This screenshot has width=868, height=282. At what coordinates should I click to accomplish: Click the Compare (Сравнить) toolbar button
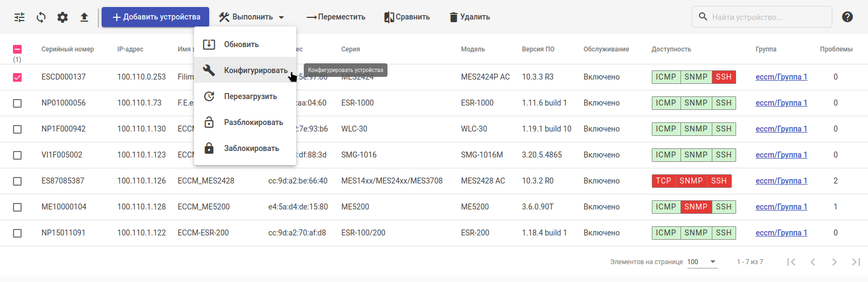pyautogui.click(x=407, y=17)
